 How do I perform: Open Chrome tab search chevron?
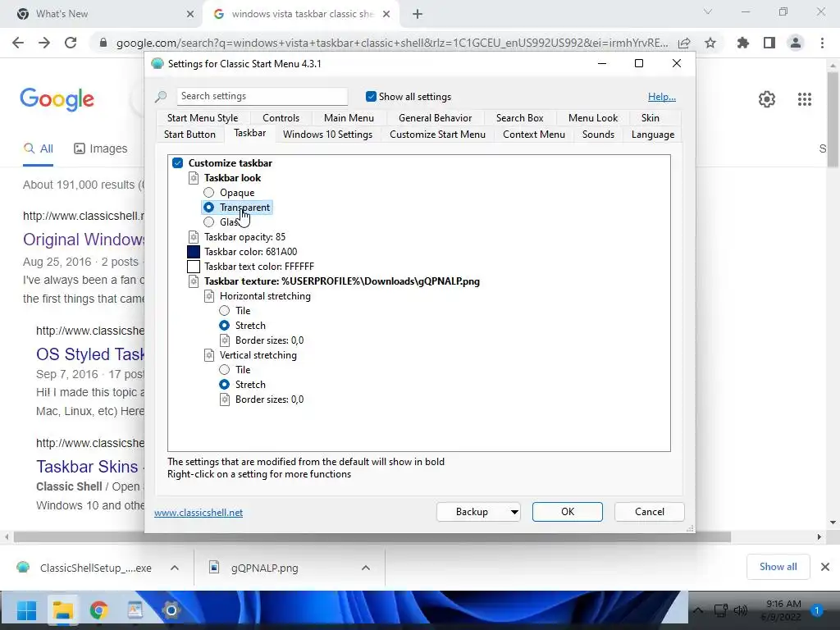(708, 11)
